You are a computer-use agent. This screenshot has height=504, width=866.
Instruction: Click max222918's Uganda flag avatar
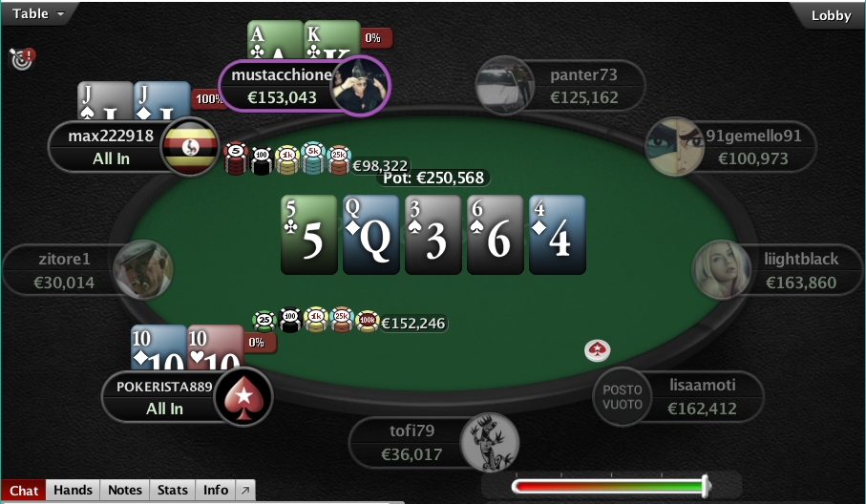[190, 147]
